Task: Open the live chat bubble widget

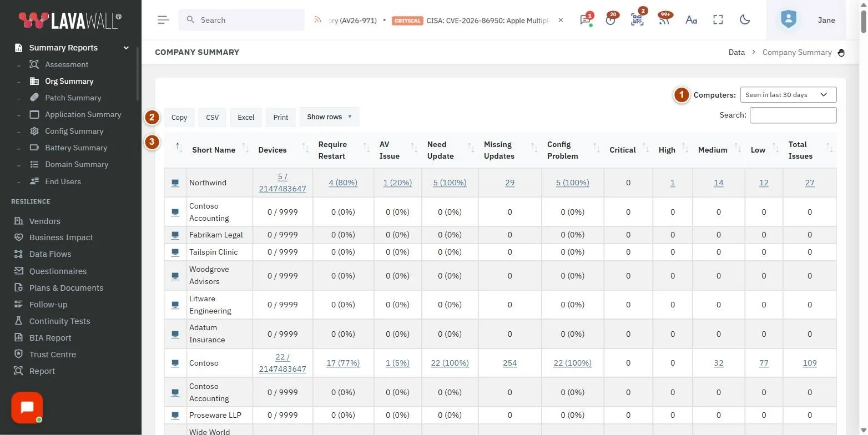Action: tap(27, 408)
